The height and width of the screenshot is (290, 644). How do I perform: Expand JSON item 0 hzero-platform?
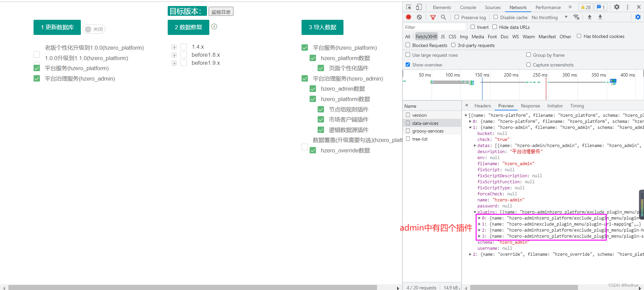[470, 122]
